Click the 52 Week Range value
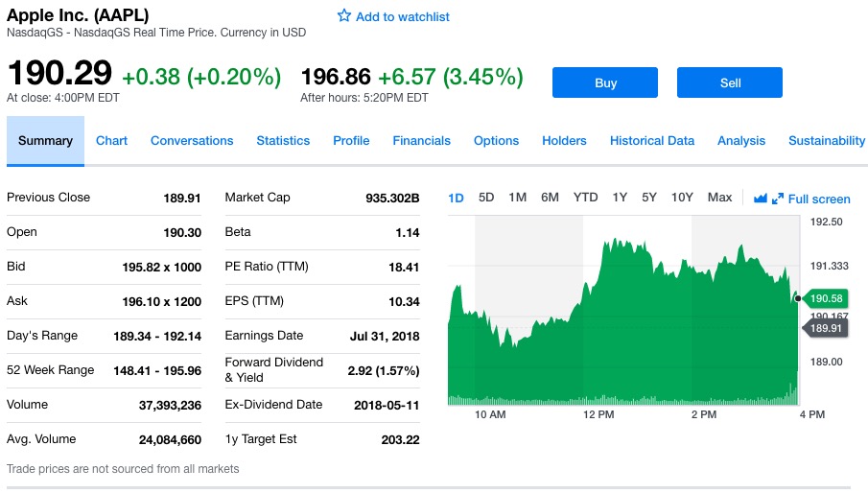868x493 pixels. [157, 371]
